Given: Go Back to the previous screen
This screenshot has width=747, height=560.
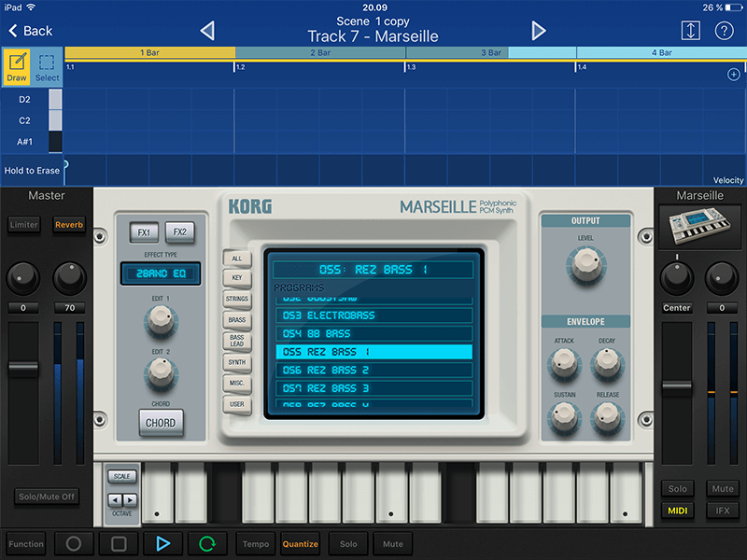Looking at the screenshot, I should click(31, 31).
